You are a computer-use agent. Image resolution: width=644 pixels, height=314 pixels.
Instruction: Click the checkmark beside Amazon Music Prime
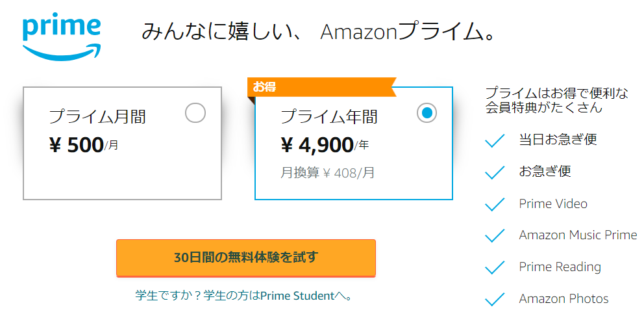click(x=495, y=235)
